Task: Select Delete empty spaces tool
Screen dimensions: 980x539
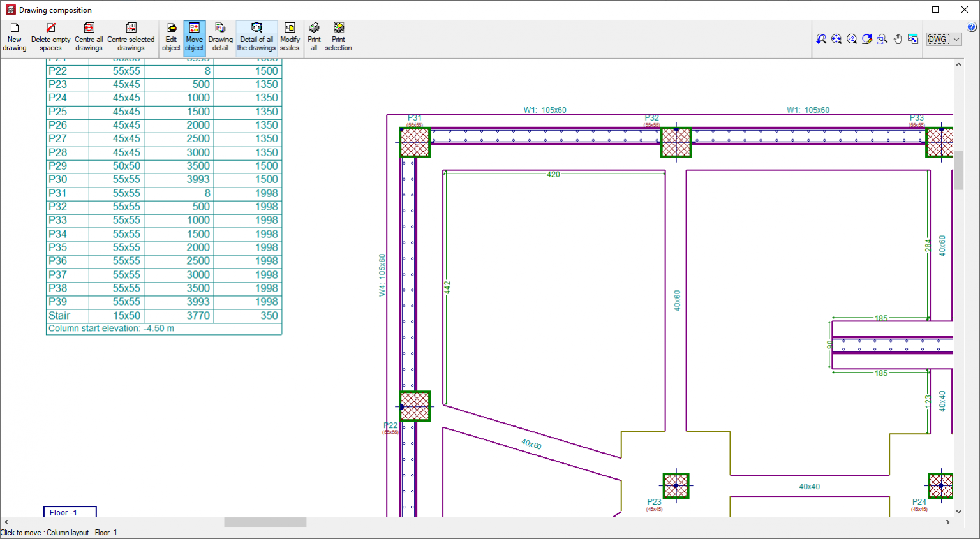Action: (x=50, y=38)
